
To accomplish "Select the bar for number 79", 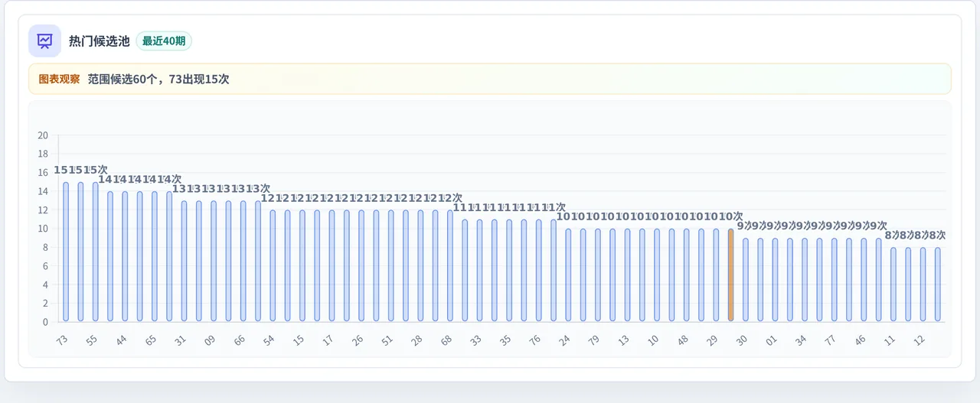I will 598,275.
